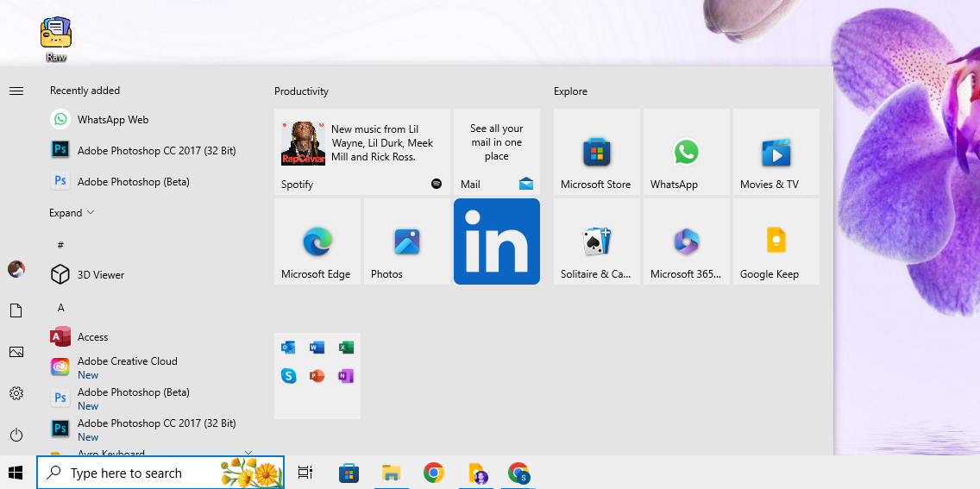Toggle the hamburger menu in Start
This screenshot has height=489, width=980.
click(16, 91)
